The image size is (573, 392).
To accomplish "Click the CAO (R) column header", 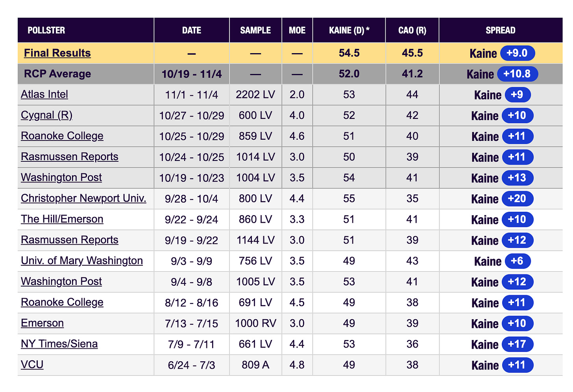I will [x=412, y=30].
